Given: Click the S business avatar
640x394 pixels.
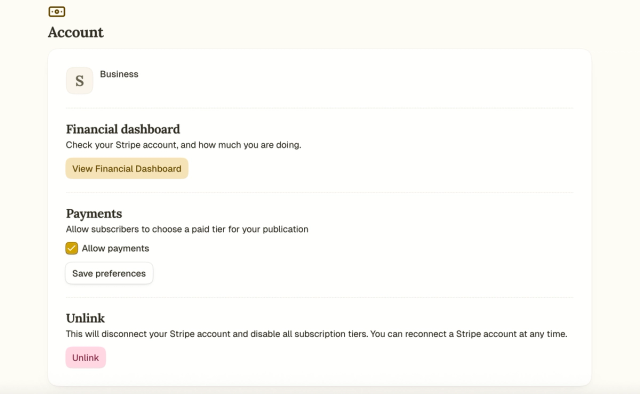Looking at the screenshot, I should pos(80,80).
